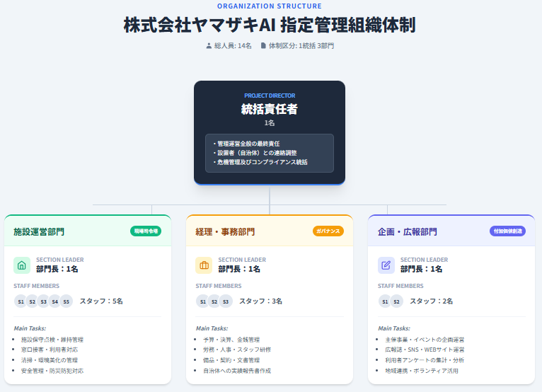542x392 pixels.
Task: Click the purple 付加価値創造 badge
Action: [x=507, y=231]
